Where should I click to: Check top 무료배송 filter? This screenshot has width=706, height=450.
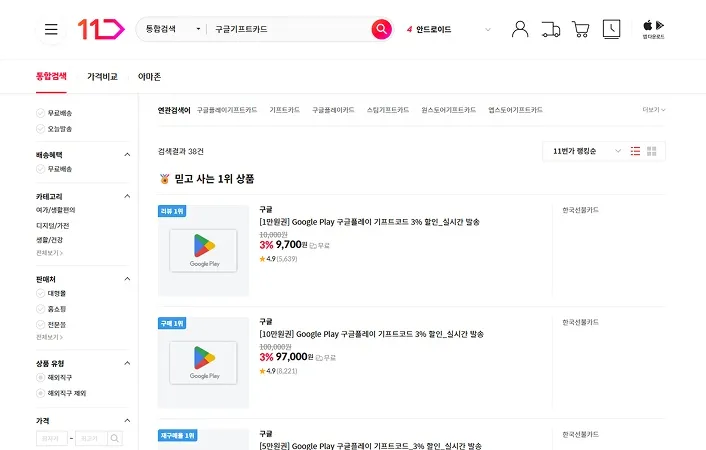pos(41,113)
